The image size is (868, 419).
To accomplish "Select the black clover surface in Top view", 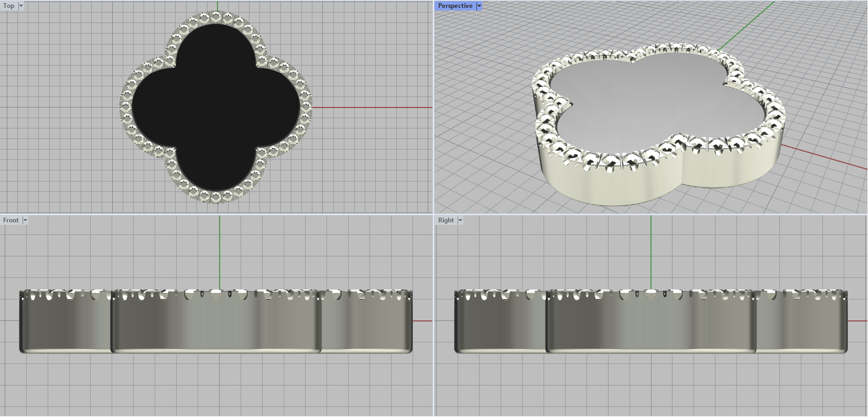I will pos(216,107).
